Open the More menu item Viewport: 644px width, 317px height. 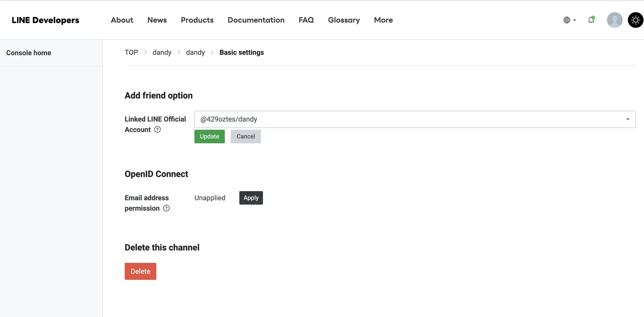pyautogui.click(x=383, y=20)
